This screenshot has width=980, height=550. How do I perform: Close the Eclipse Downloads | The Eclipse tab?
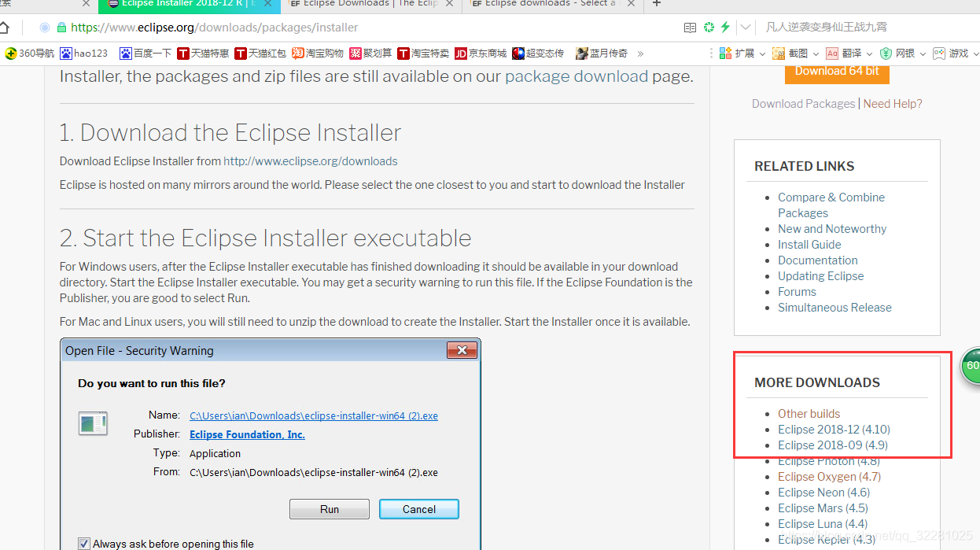click(449, 3)
